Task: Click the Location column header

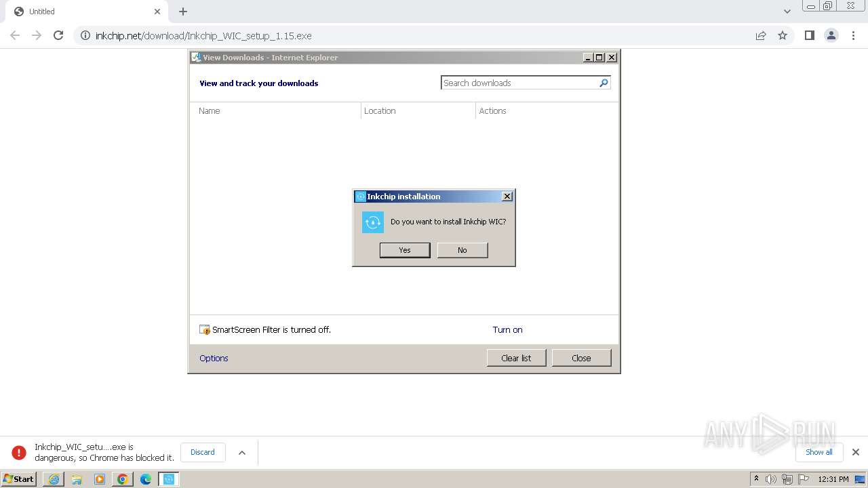Action: point(380,110)
